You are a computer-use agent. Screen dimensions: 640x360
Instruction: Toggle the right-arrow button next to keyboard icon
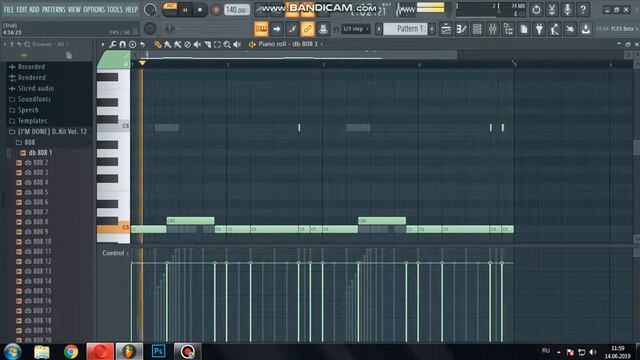pyautogui.click(x=277, y=29)
